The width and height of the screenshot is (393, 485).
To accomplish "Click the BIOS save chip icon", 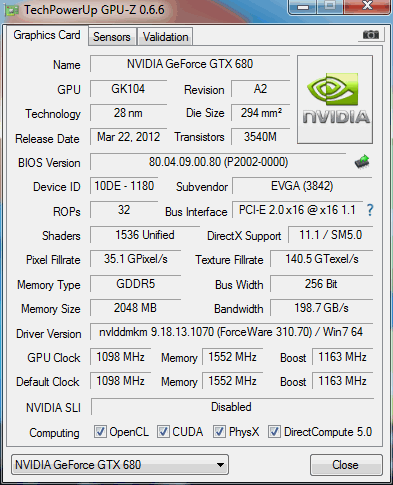I will point(362,162).
